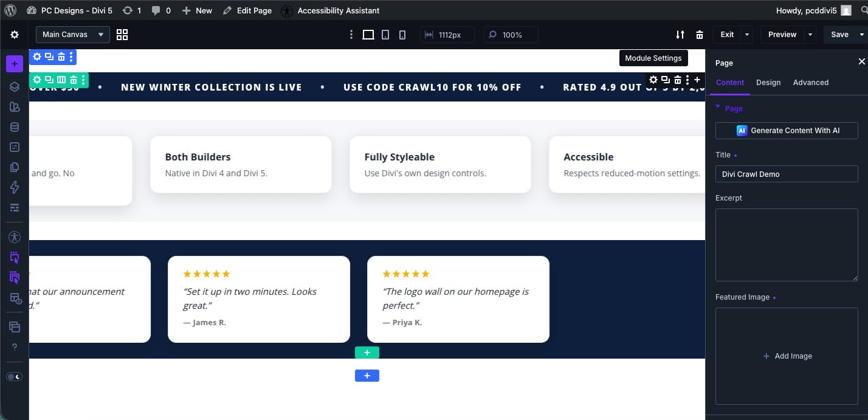The width and height of the screenshot is (868, 420).
Task: Select phone view icon
Action: [402, 35]
